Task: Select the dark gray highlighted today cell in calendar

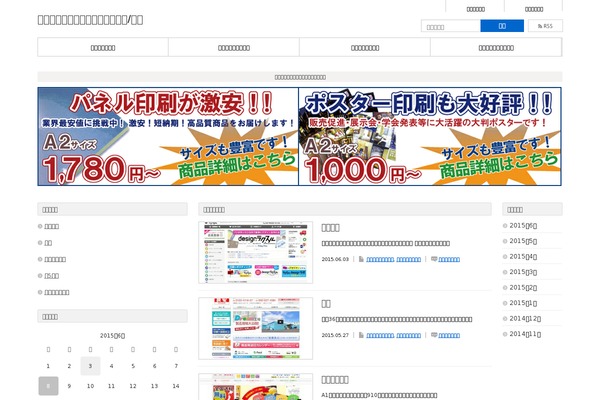Action: point(48,386)
